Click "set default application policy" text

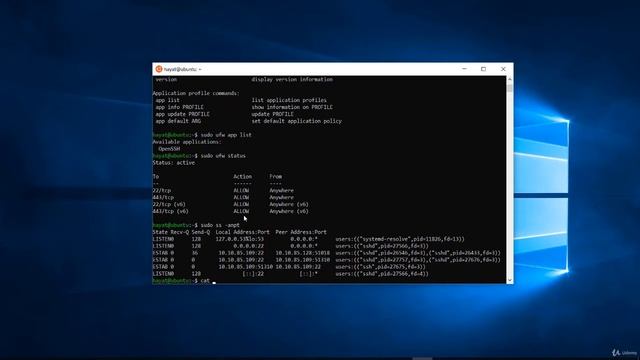[x=296, y=121]
